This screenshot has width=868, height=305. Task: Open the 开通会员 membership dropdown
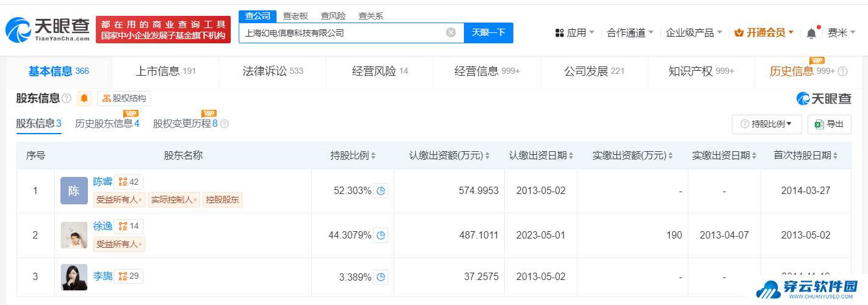764,33
